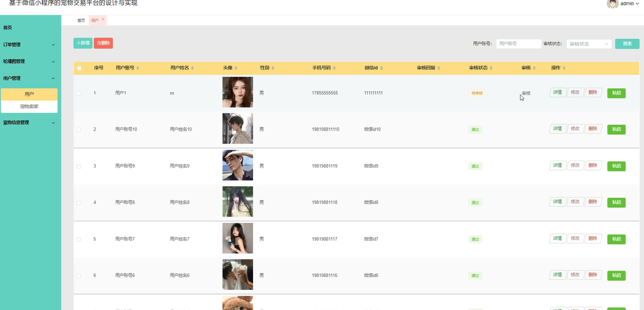Click 修改 for 用户账号10
This screenshot has height=310, width=644.
[575, 129]
